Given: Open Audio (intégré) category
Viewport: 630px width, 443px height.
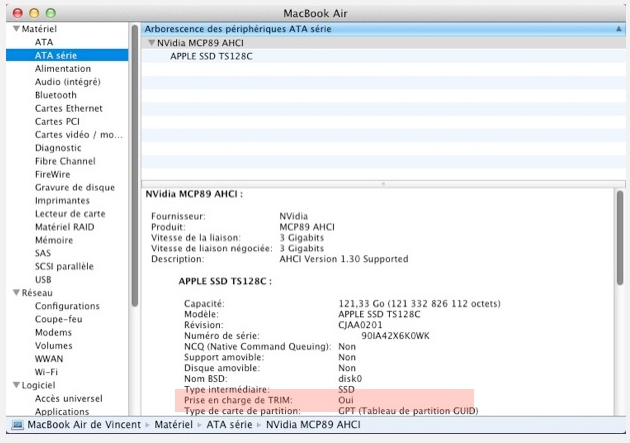Looking at the screenshot, I should click(x=68, y=82).
